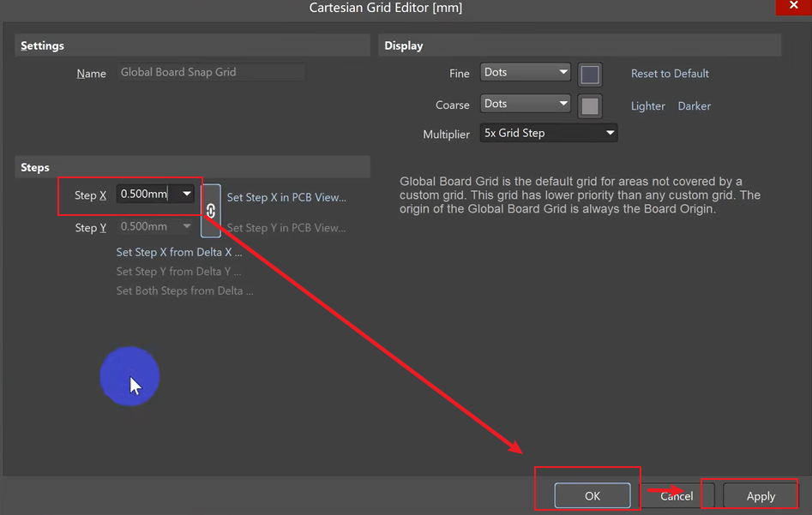Click the Set Step Y in PCB View text
Screen dimensions: 812x515
coord(286,228)
